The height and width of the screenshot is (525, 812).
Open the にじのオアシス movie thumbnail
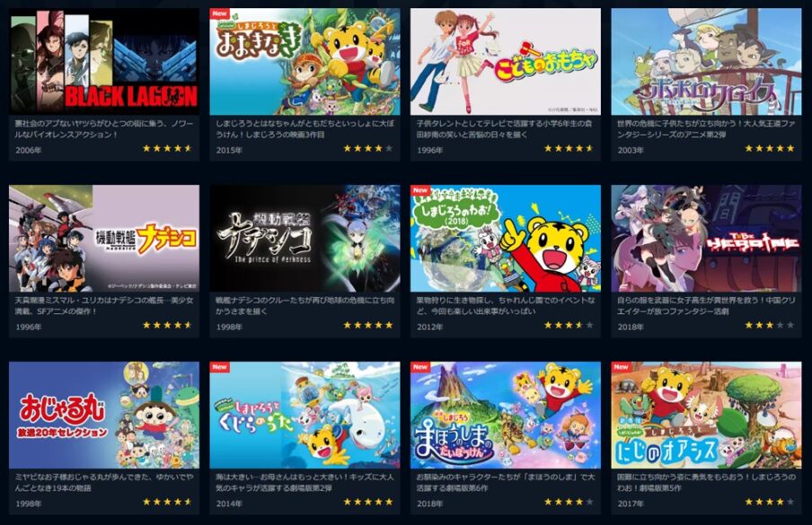pos(706,416)
